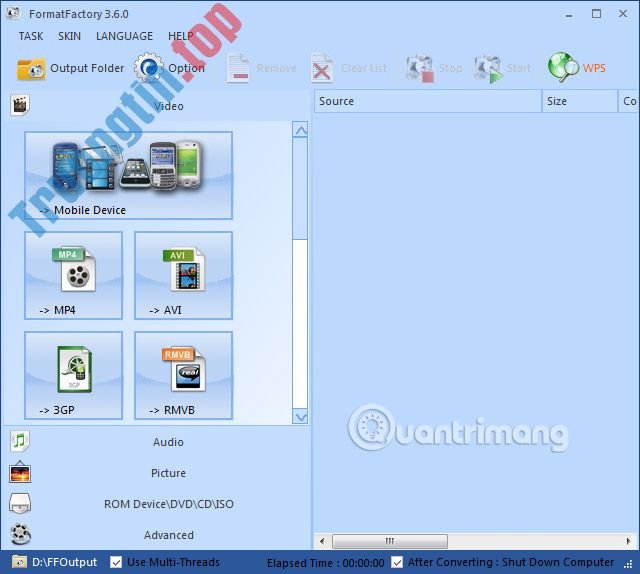Click the format list scroll up arrow
Screen dimensions: 640x574
tap(300, 130)
